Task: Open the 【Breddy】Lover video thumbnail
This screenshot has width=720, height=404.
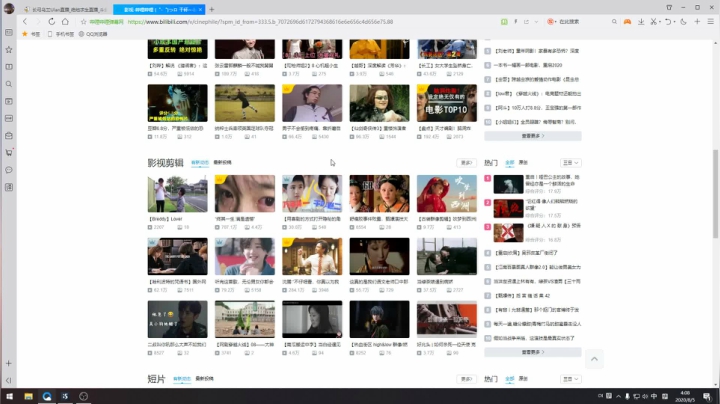Action: (177, 194)
